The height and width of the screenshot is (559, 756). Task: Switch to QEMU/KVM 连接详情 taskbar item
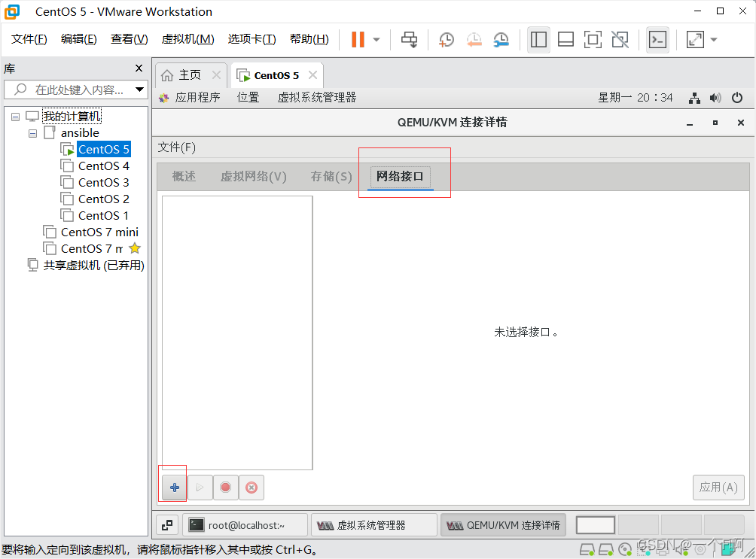pyautogui.click(x=503, y=525)
